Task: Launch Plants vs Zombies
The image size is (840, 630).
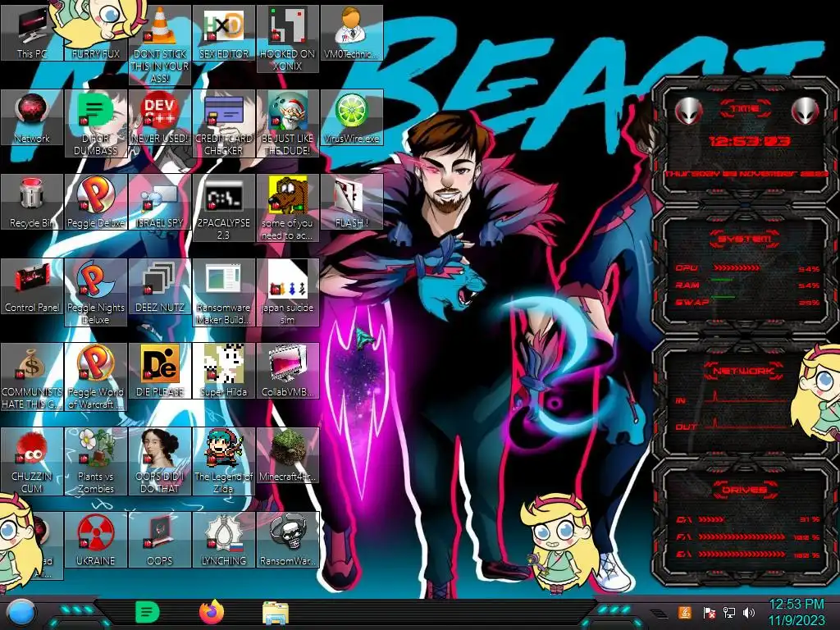Action: click(x=96, y=462)
